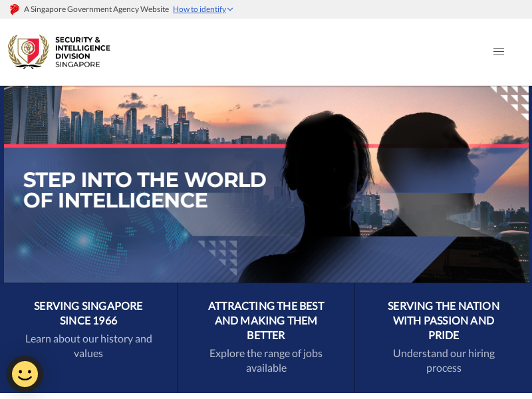The height and width of the screenshot is (399, 532).
Task: Click Learn about our history and values
Action: (x=88, y=346)
